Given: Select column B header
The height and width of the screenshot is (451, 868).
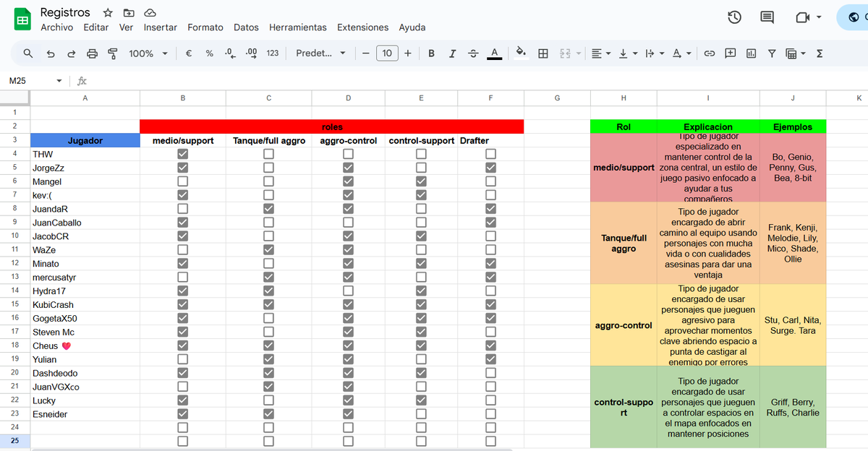Looking at the screenshot, I should (x=182, y=98).
